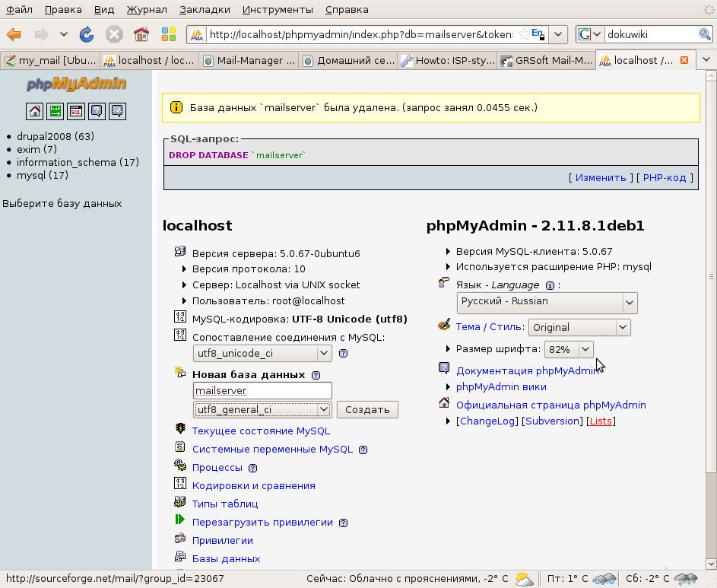Reload the page with the refresh icon
This screenshot has height=588, width=717.
coord(87,34)
